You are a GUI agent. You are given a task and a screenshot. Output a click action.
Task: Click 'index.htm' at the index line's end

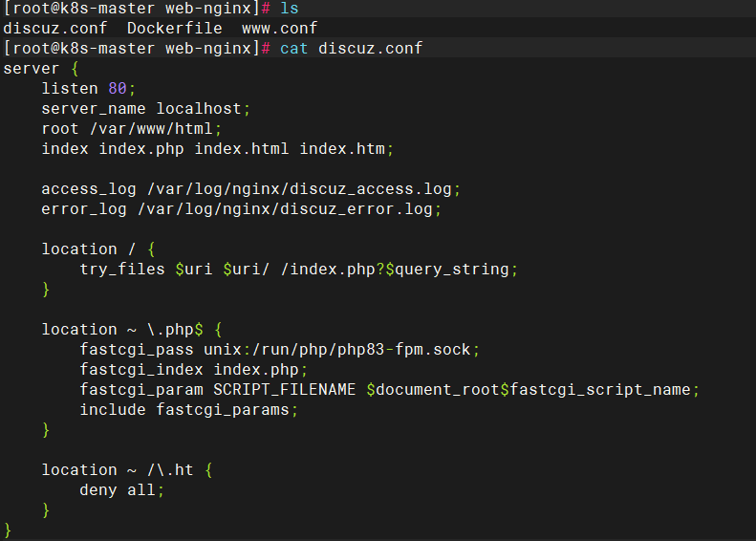[x=342, y=148]
